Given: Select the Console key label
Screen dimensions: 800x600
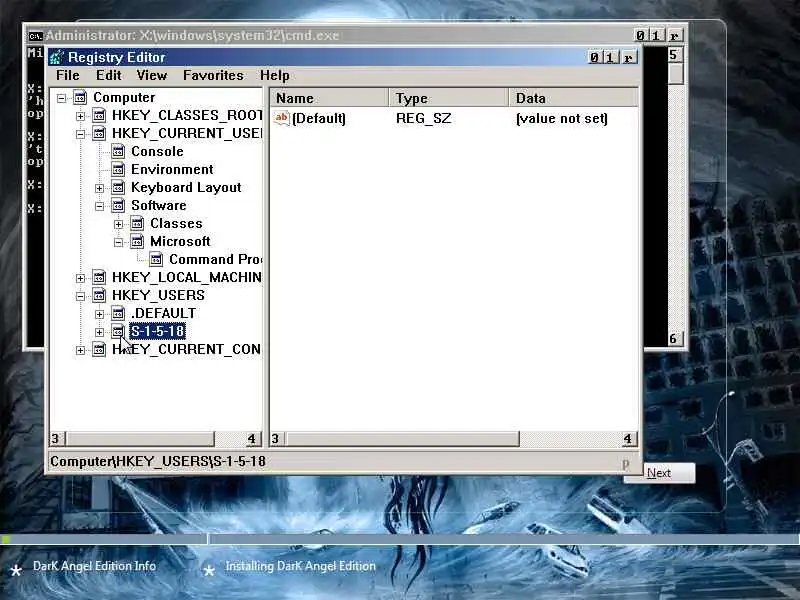Looking at the screenshot, I should 157,152.
